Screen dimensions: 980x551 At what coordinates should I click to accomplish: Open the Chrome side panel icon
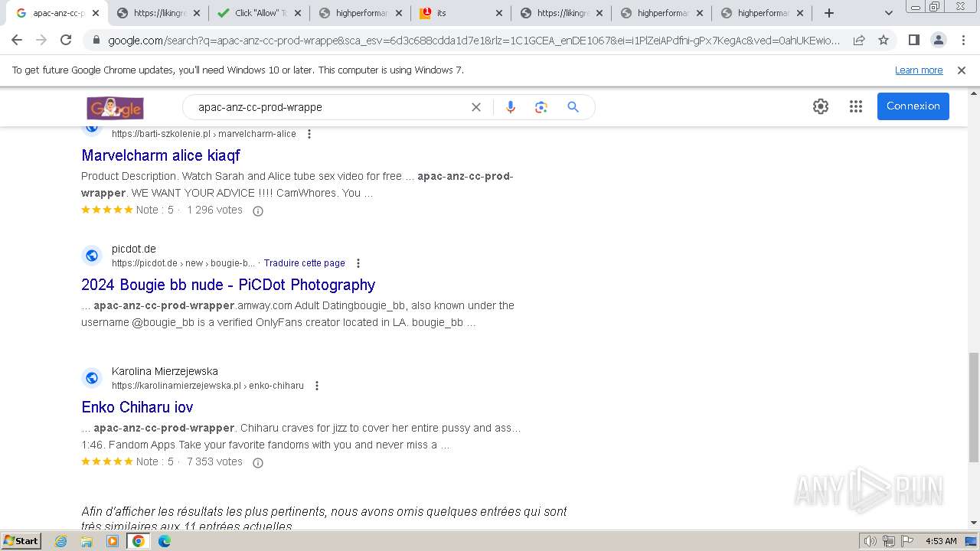pyautogui.click(x=913, y=40)
